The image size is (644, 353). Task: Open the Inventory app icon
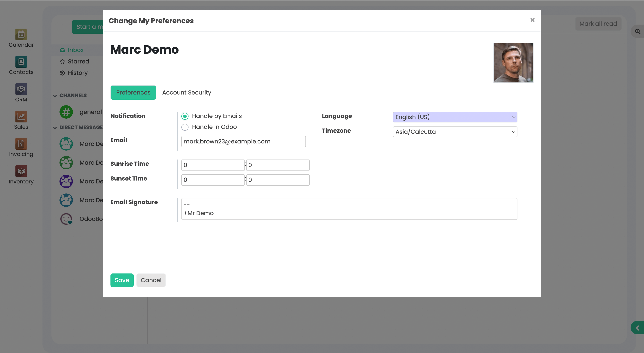[x=21, y=171]
